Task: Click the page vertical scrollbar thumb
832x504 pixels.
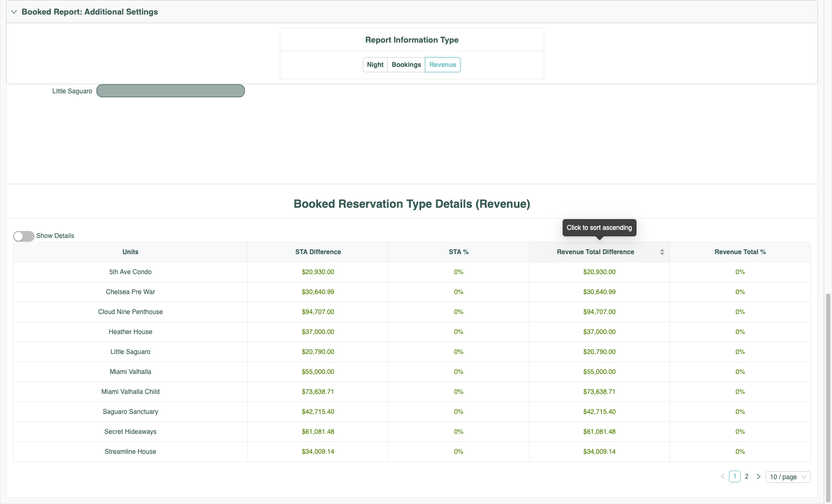Action: 828,397
